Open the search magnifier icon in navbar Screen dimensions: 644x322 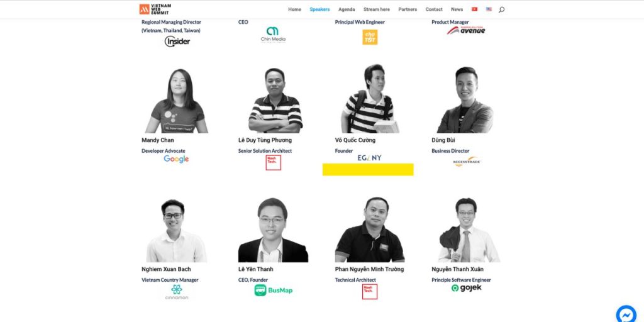[501, 9]
